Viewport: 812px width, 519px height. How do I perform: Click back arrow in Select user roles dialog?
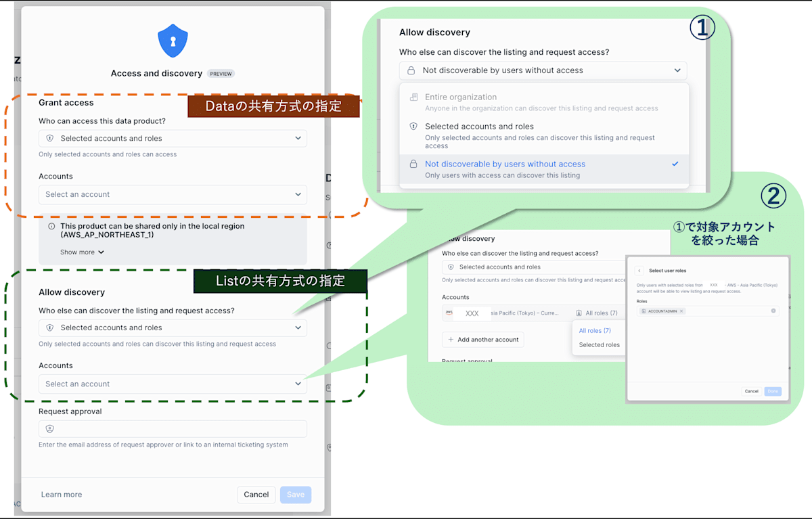639,270
